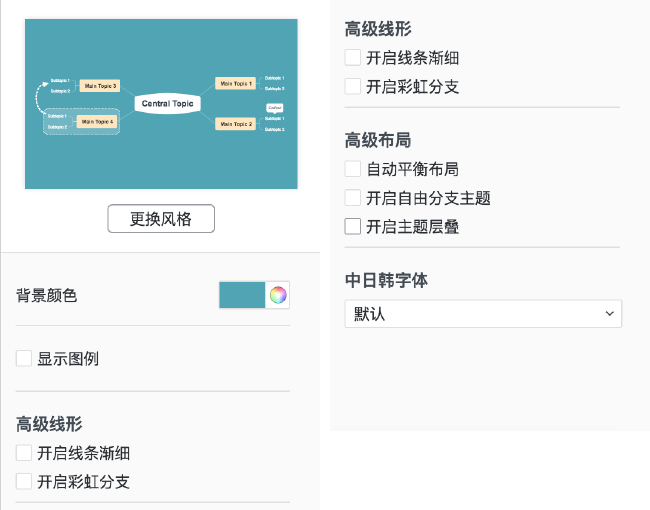
Task: Select Main Topic 3 in the preview
Action: [100, 86]
